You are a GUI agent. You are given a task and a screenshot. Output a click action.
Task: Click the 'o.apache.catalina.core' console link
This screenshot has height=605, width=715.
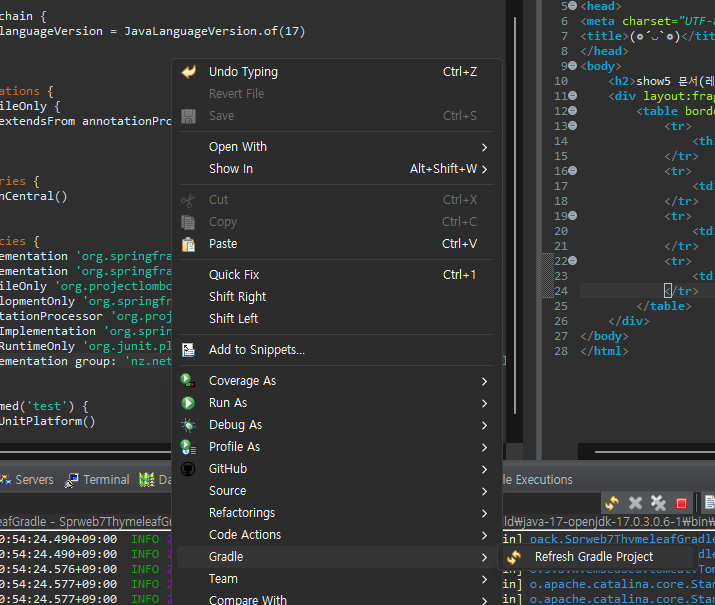pyautogui.click(x=622, y=584)
